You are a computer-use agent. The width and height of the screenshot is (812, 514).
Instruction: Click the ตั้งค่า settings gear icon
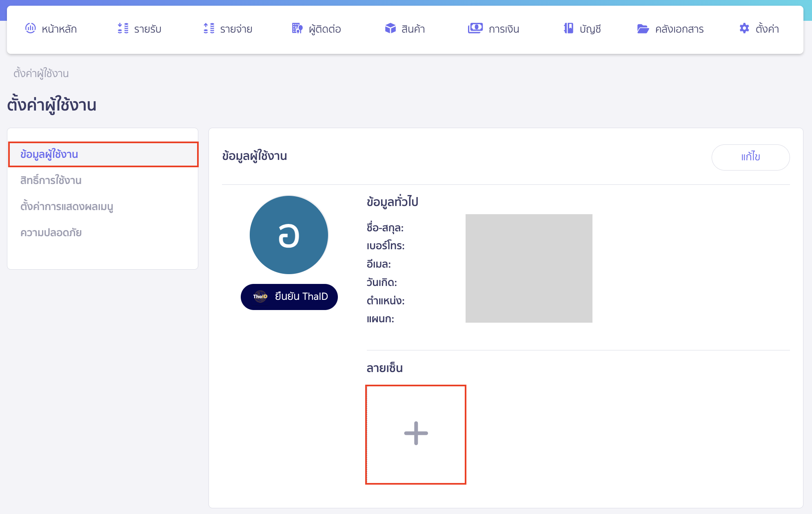[744, 29]
